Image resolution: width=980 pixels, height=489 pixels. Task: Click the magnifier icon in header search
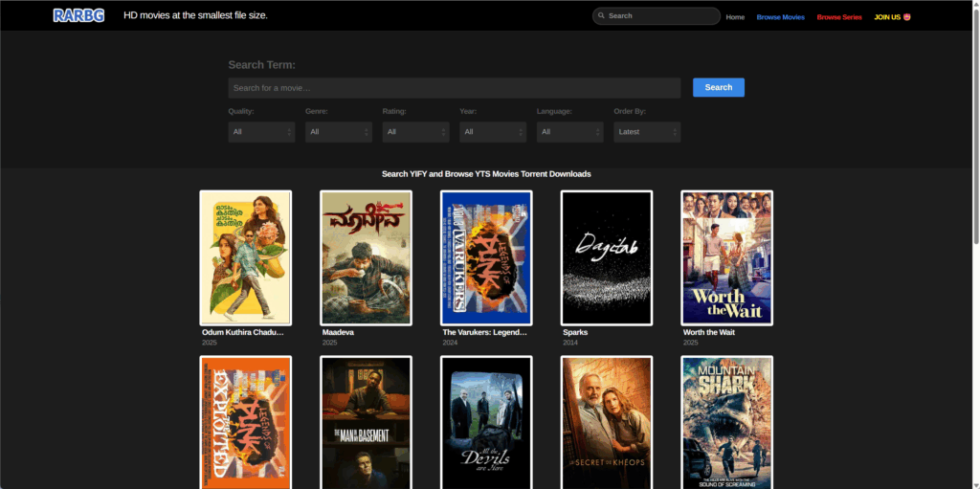pos(601,16)
